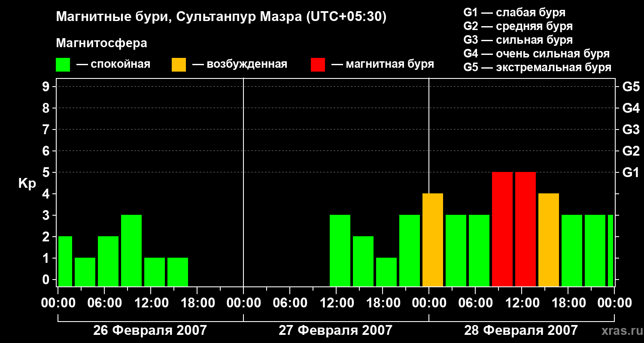Viewport: 644px width, 343px height.
Task: Click the G5 marker on the right axis
Action: point(631,87)
